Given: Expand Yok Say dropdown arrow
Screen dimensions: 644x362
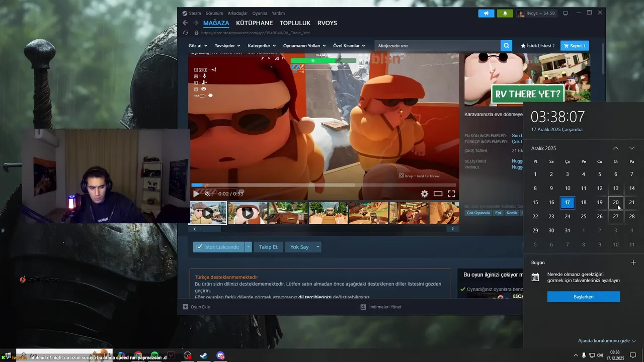Looking at the screenshot, I should pos(317,247).
